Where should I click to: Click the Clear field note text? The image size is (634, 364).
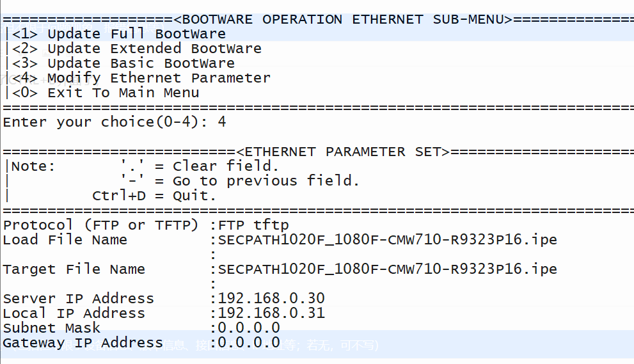pos(200,166)
